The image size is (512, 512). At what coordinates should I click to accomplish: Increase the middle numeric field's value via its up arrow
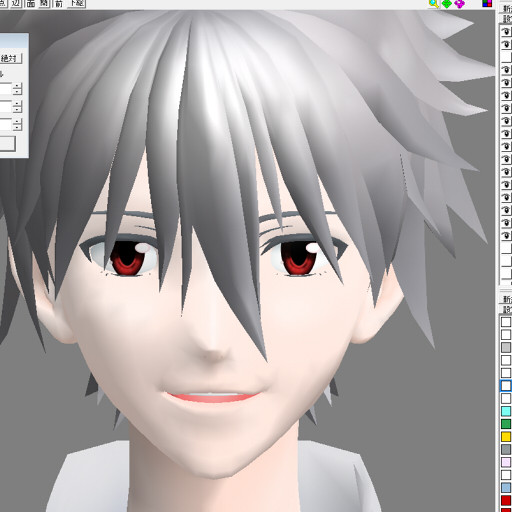[17, 103]
